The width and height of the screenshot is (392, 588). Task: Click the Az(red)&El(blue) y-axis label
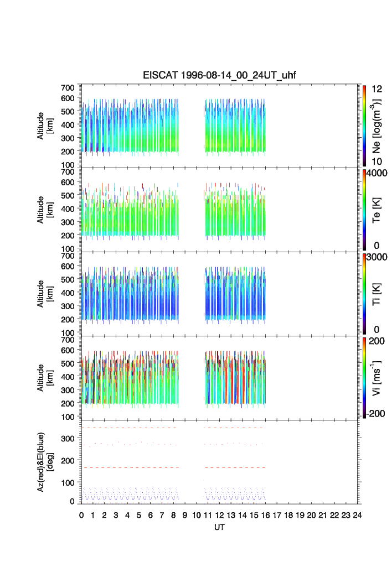click(x=42, y=462)
